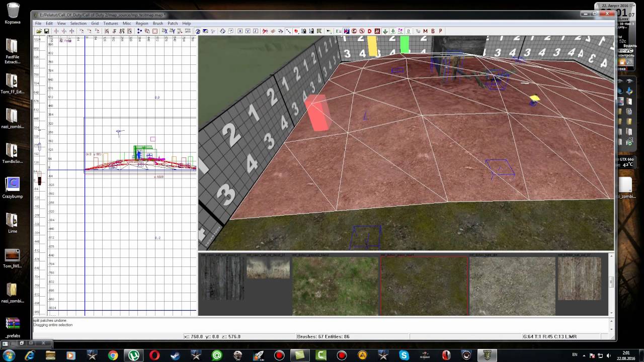Viewport: 644px width, 362px height.
Task: Click the red D toolbar icon
Action: 370,31
